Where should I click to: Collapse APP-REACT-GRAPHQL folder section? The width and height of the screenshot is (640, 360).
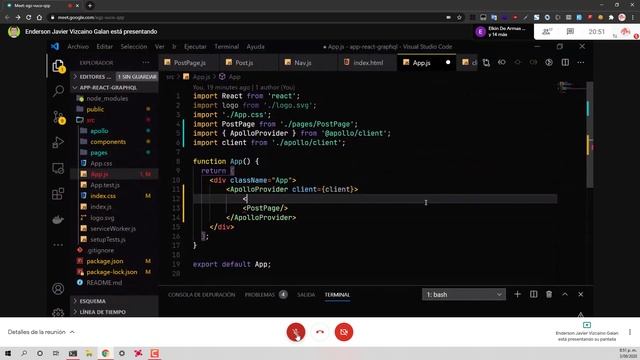tap(114, 87)
